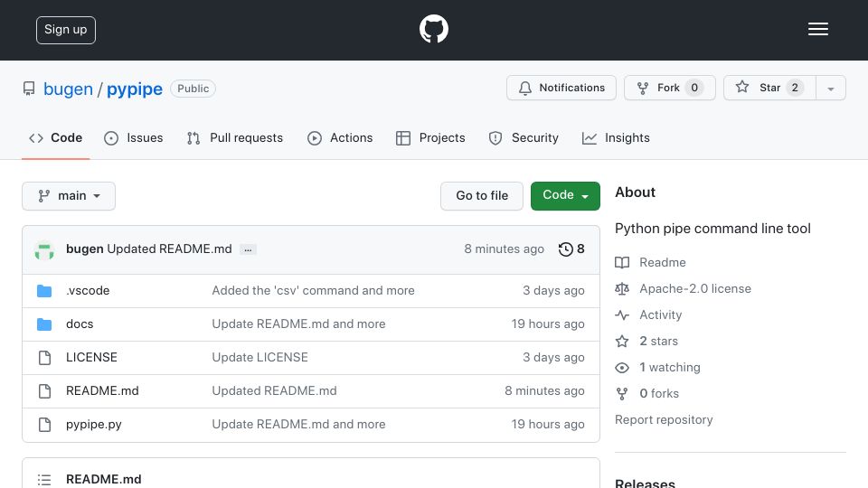Click the .vscode folder icon

point(44,290)
